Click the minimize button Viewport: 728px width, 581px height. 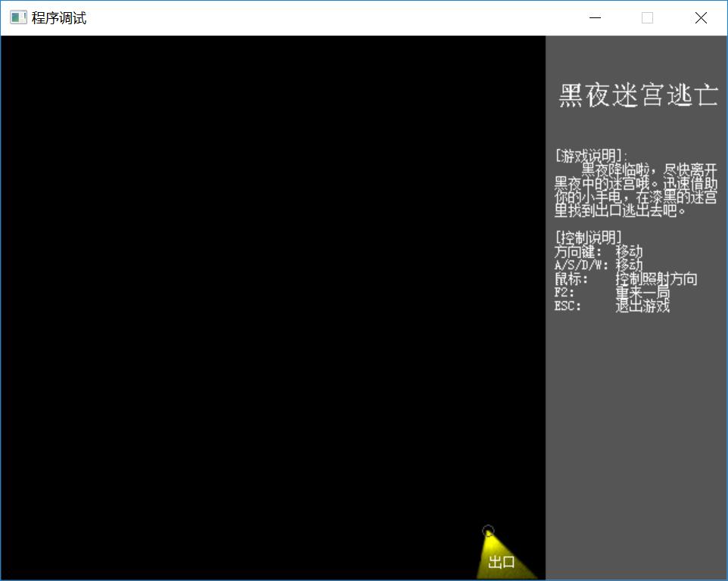pos(595,17)
